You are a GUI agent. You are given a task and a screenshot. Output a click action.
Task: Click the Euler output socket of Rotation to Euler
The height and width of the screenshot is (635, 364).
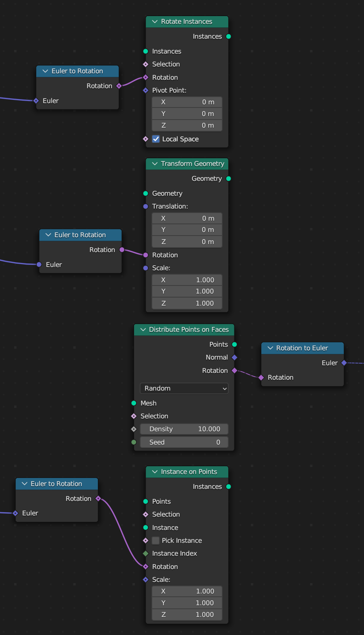344,363
